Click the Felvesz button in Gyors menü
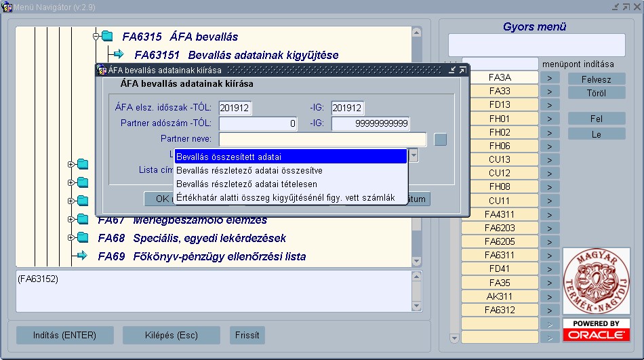This screenshot has height=360, width=644. [597, 79]
